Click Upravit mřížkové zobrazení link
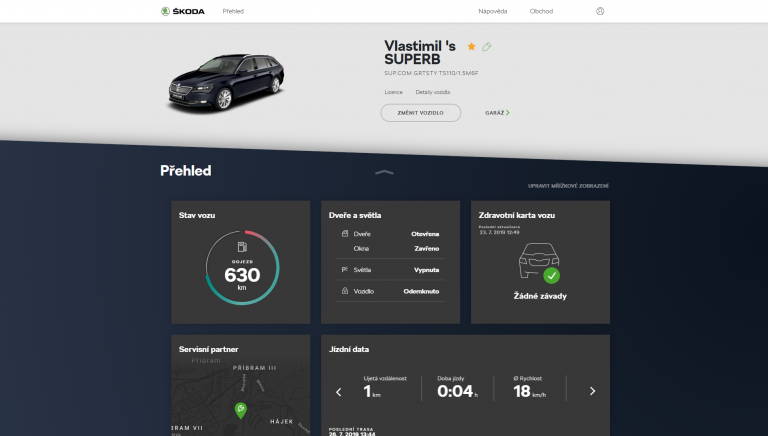 [568, 186]
